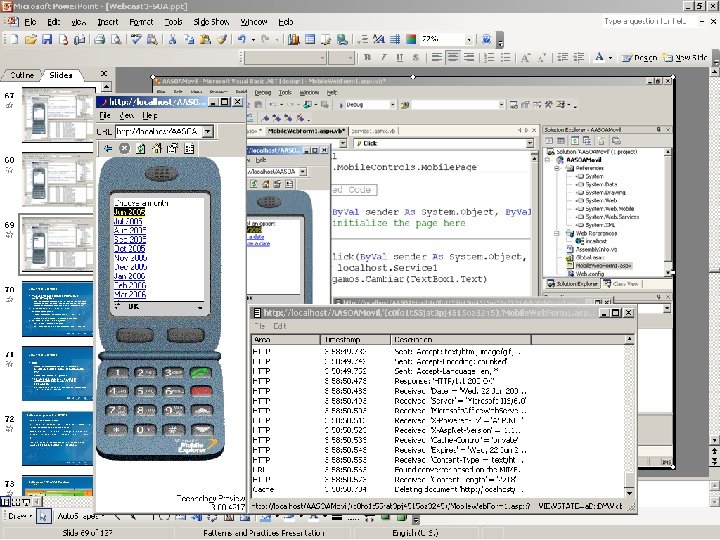Open the Slide Show menu
This screenshot has width=720, height=540.
point(211,22)
